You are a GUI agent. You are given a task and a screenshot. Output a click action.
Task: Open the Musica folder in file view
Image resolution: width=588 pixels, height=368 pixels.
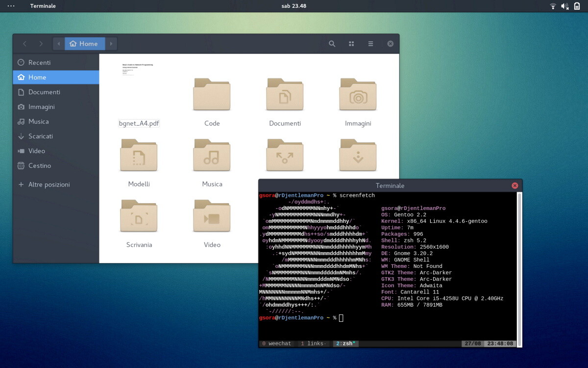coord(212,156)
